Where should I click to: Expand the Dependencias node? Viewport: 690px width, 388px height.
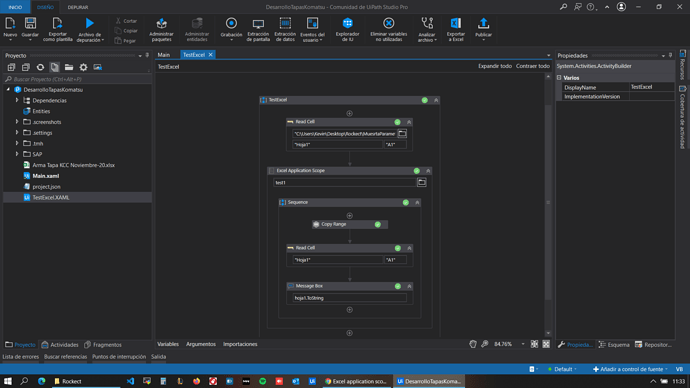point(17,100)
